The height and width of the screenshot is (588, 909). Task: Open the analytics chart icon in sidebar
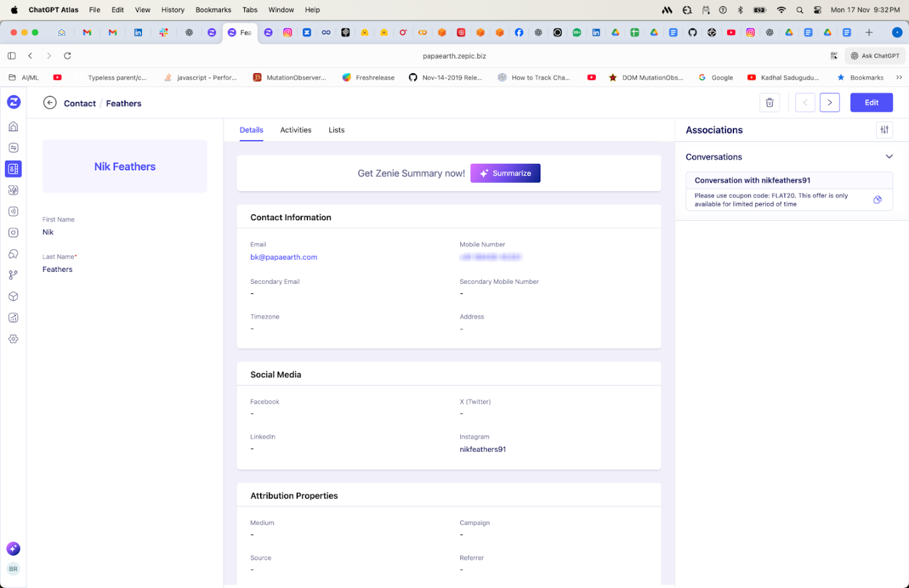point(13,318)
